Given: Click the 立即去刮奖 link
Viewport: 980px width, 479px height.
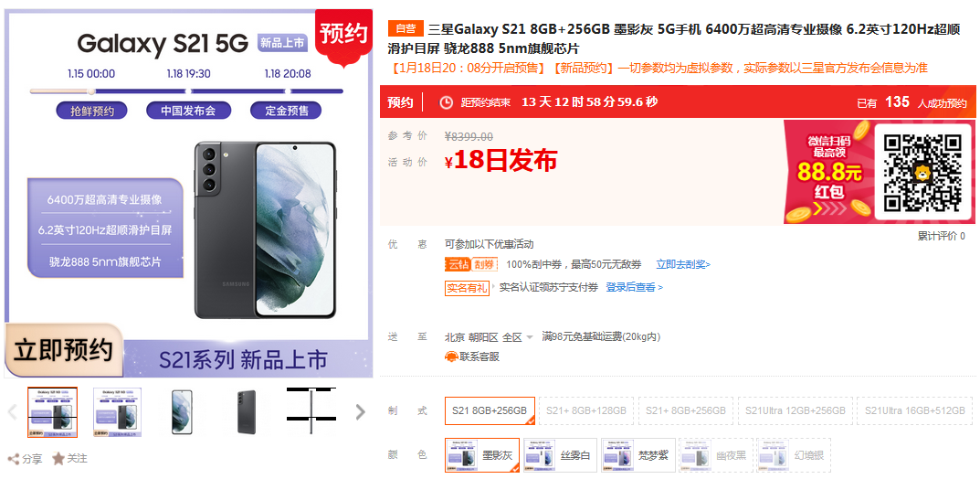Looking at the screenshot, I should click(x=682, y=264).
